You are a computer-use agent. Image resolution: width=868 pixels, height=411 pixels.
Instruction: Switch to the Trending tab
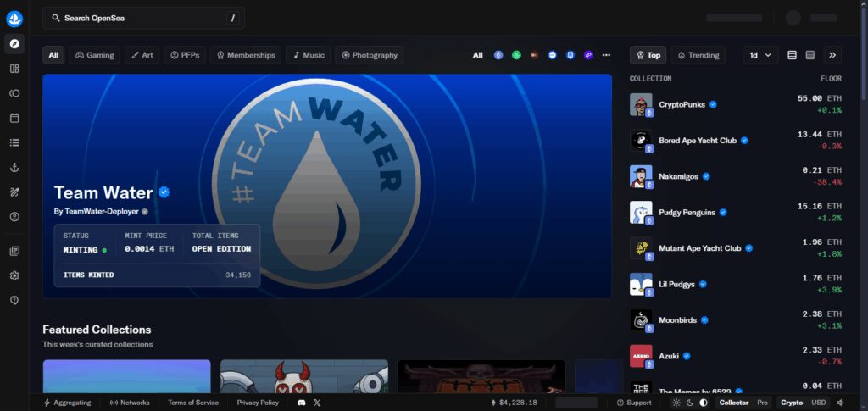[x=698, y=55]
